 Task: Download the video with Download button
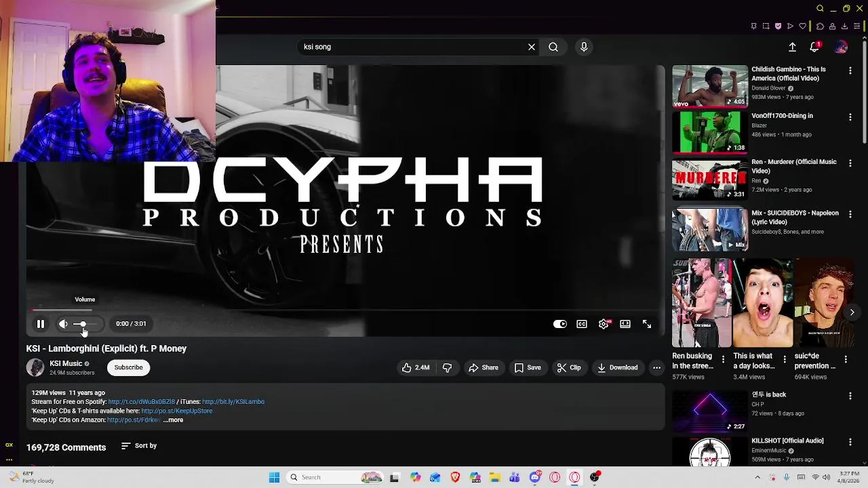(617, 367)
